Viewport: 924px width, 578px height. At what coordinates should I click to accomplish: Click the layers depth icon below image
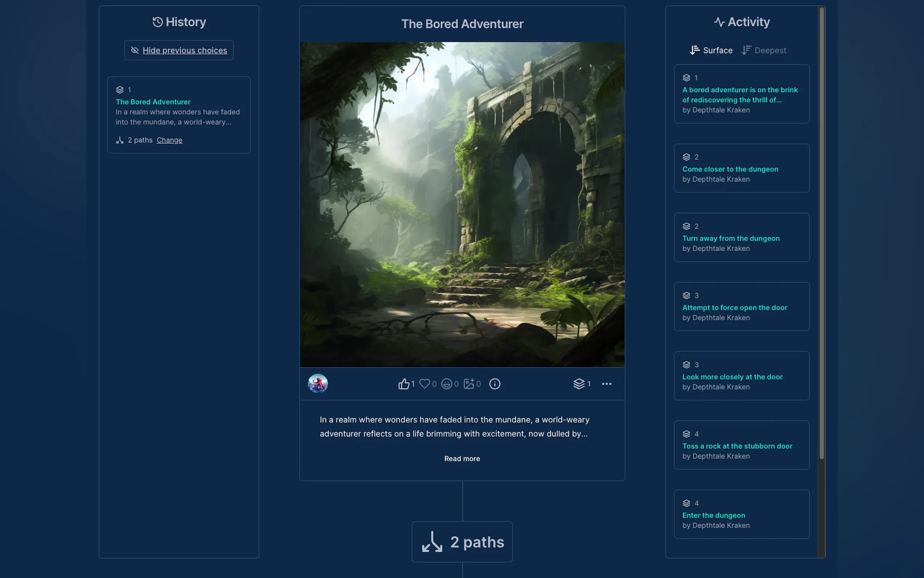[579, 384]
